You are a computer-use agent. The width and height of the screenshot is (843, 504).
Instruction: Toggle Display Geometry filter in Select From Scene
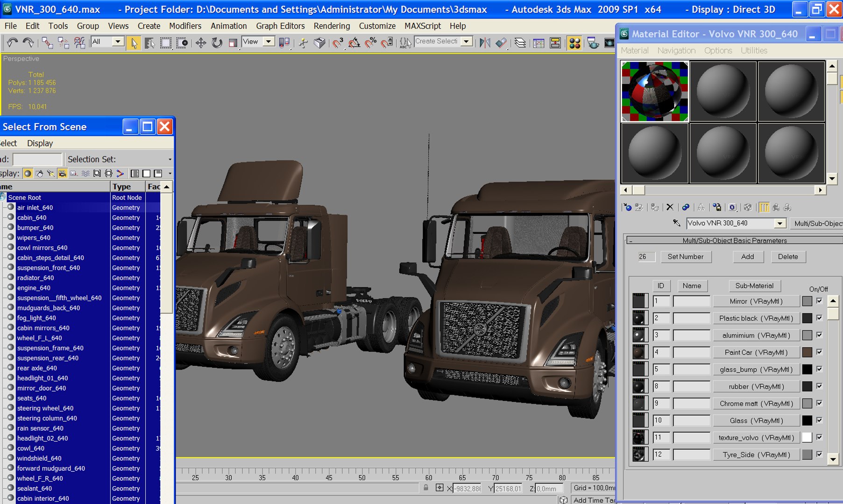coord(28,174)
